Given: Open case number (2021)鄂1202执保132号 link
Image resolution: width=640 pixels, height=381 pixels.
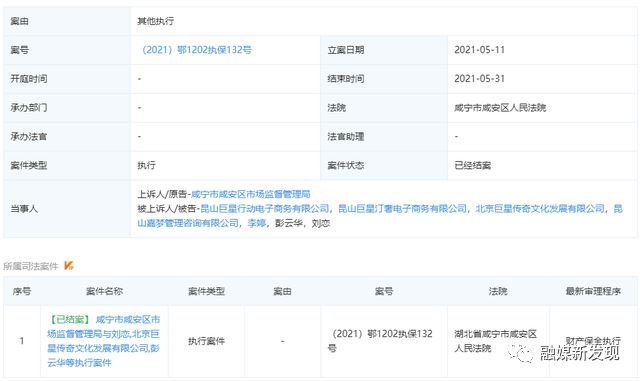Looking at the screenshot, I should [195, 50].
